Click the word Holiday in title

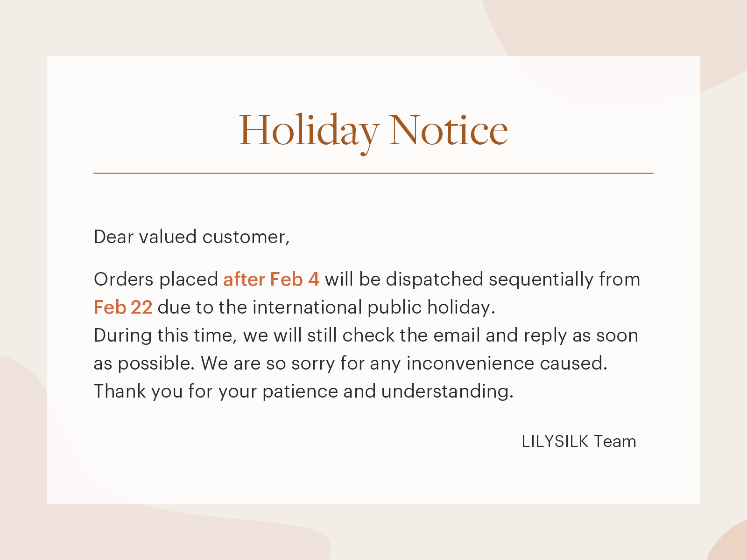[309, 132]
